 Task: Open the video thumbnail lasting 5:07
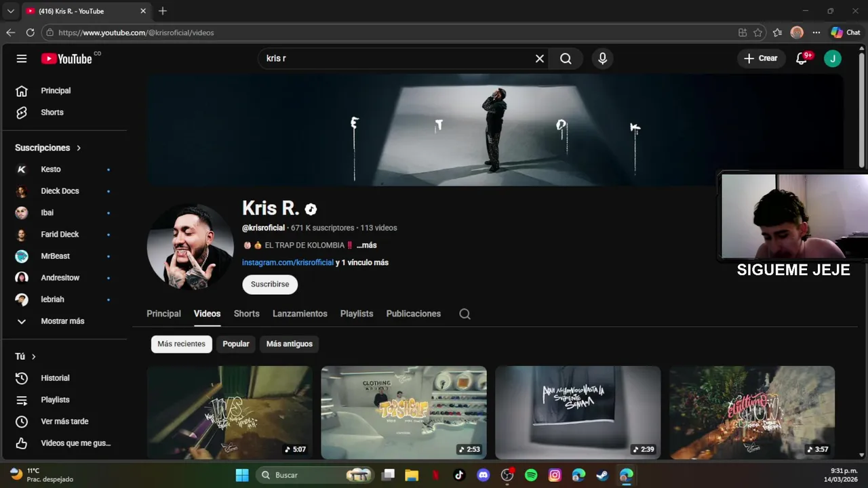coord(230,413)
